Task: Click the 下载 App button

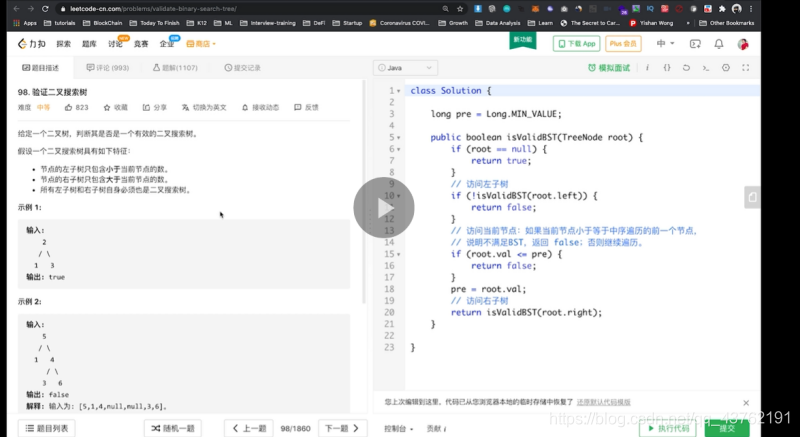Action: coord(577,44)
